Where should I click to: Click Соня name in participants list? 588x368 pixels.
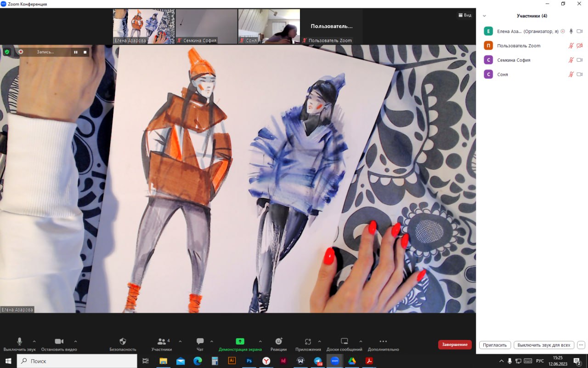[503, 74]
